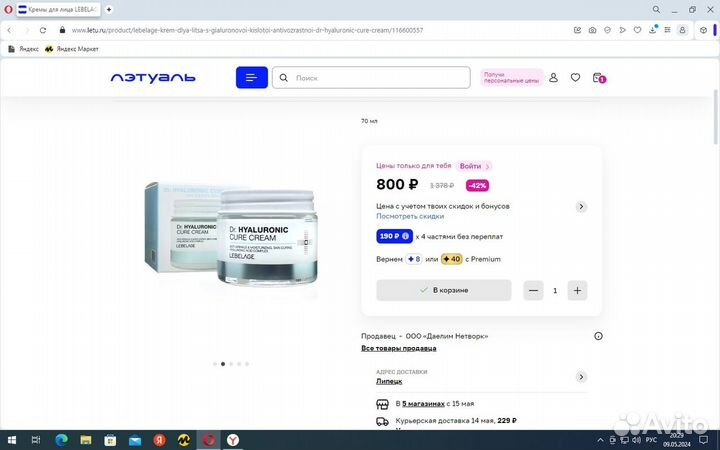Open Все товары продавца link
Image resolution: width=720 pixels, height=450 pixels.
point(399,348)
